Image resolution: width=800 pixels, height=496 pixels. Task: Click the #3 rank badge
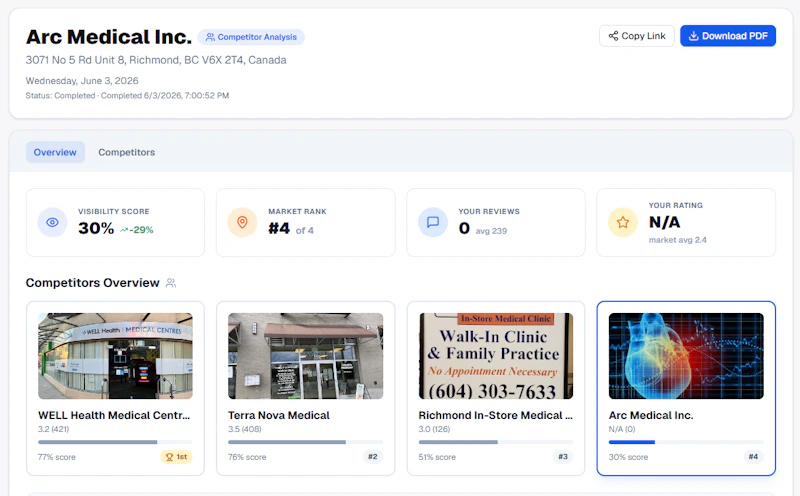[x=563, y=457]
